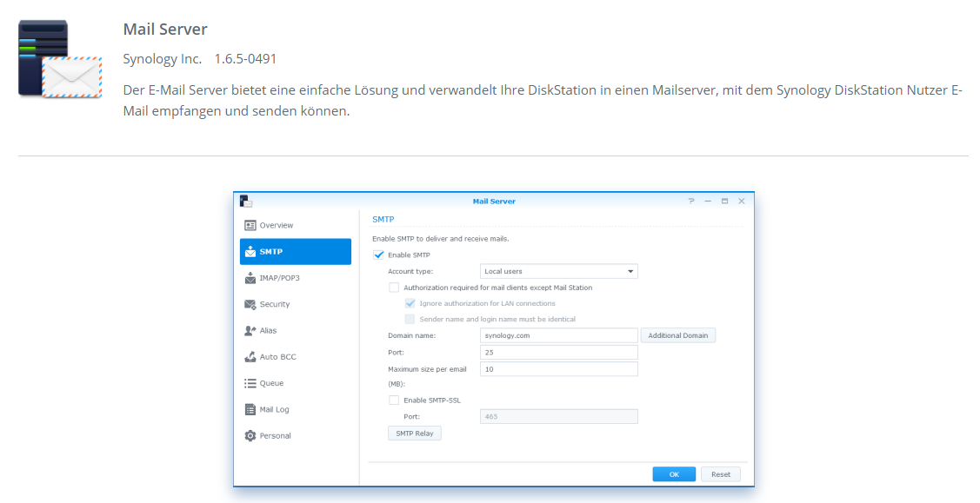Screen dimensions: 980x503
Task: Go to the Security tab
Action: pyautogui.click(x=296, y=305)
